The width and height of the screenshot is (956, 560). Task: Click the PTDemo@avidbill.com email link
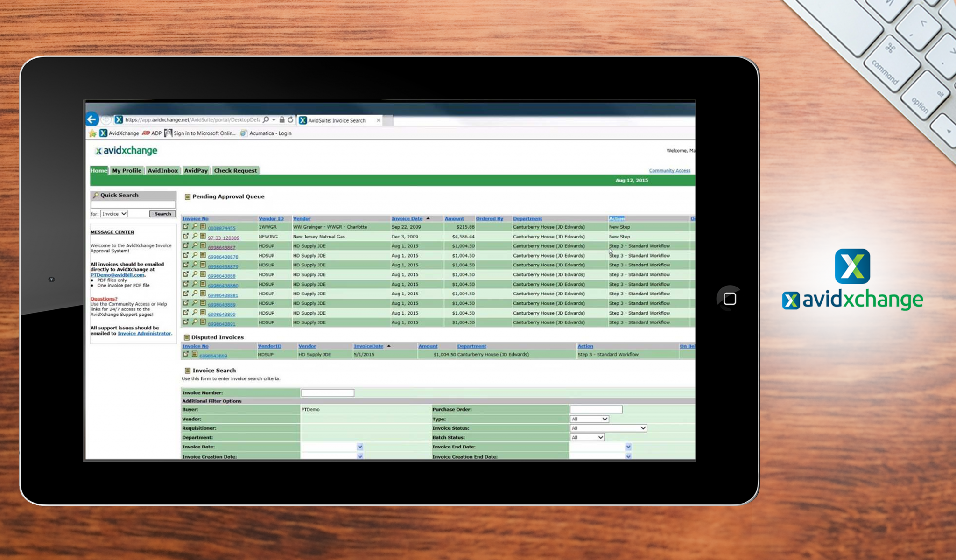coord(117,275)
